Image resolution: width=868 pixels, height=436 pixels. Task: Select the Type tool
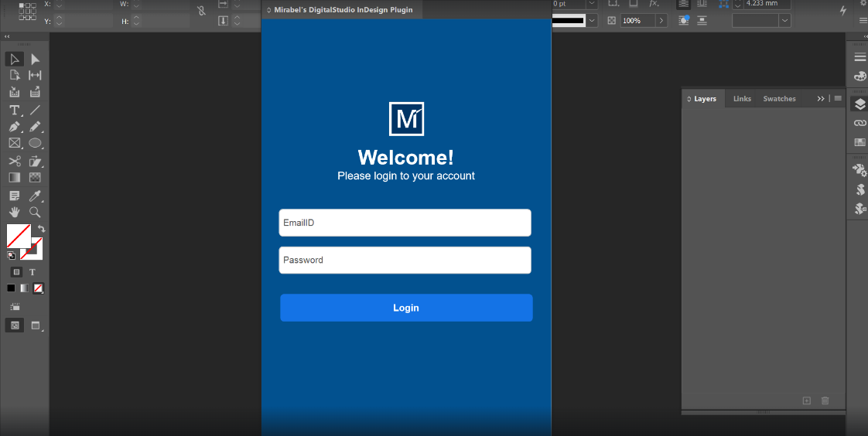pos(15,110)
